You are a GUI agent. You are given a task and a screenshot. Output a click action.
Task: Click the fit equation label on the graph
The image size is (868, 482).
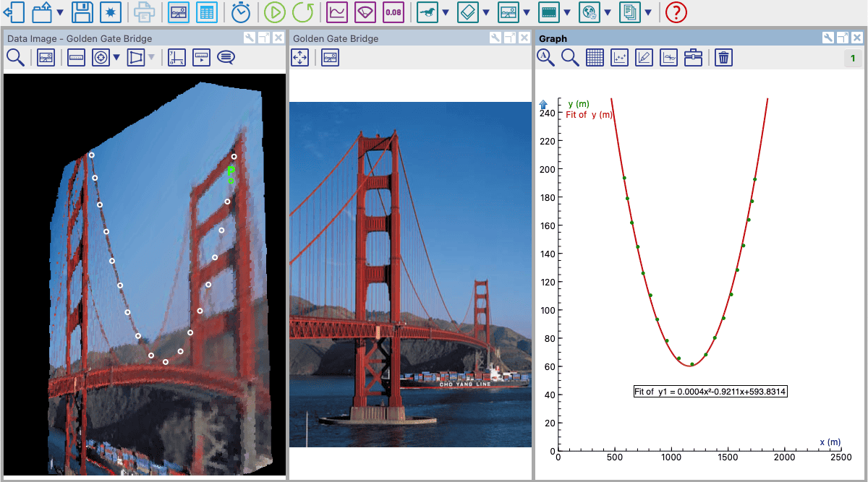pyautogui.click(x=710, y=392)
